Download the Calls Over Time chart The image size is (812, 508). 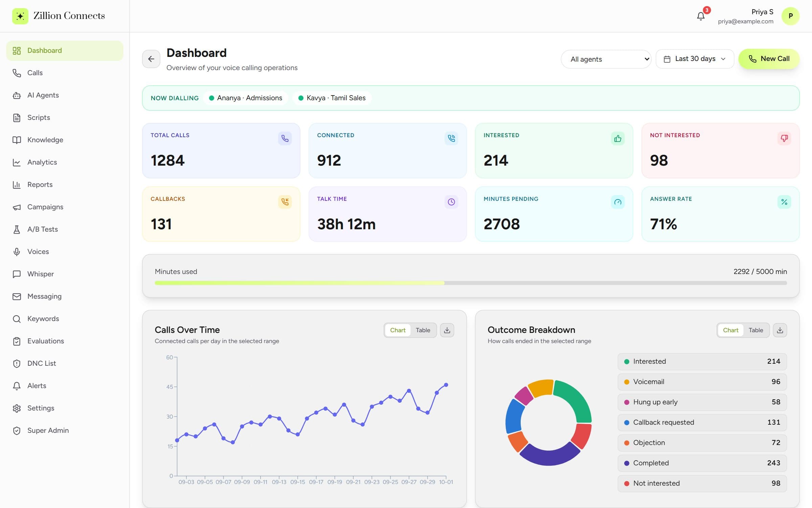tap(447, 330)
